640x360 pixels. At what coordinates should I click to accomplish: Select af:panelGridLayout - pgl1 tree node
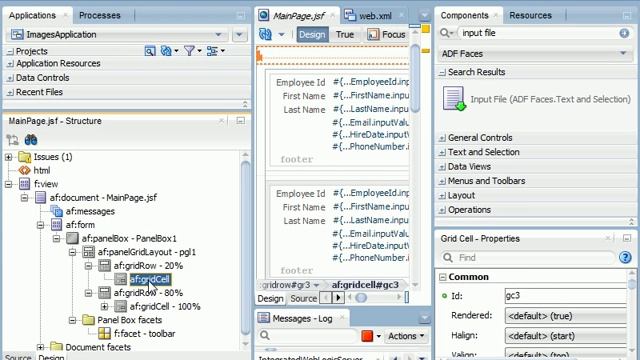[x=147, y=252]
